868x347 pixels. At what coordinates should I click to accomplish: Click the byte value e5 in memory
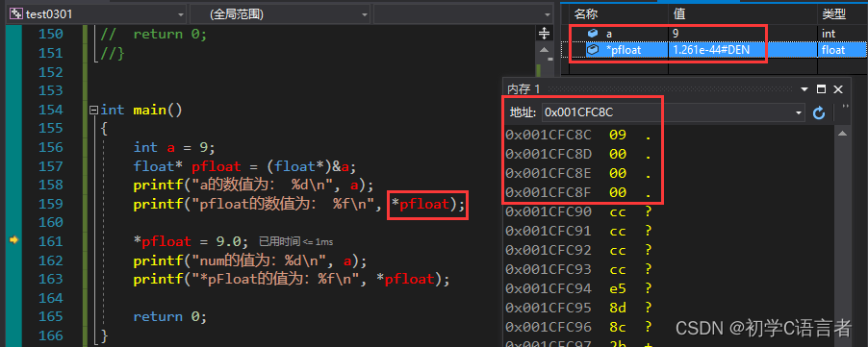click(618, 288)
